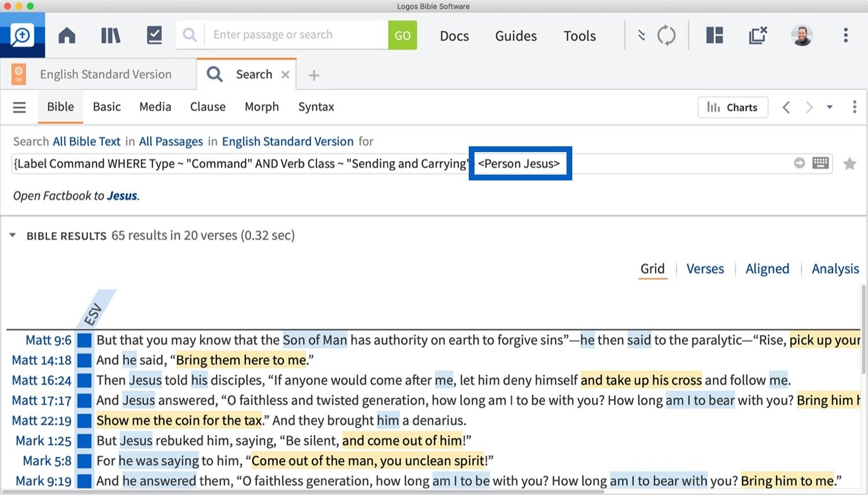This screenshot has height=495, width=868.
Task: Click the Logos search magnifier icon
Action: 22,36
